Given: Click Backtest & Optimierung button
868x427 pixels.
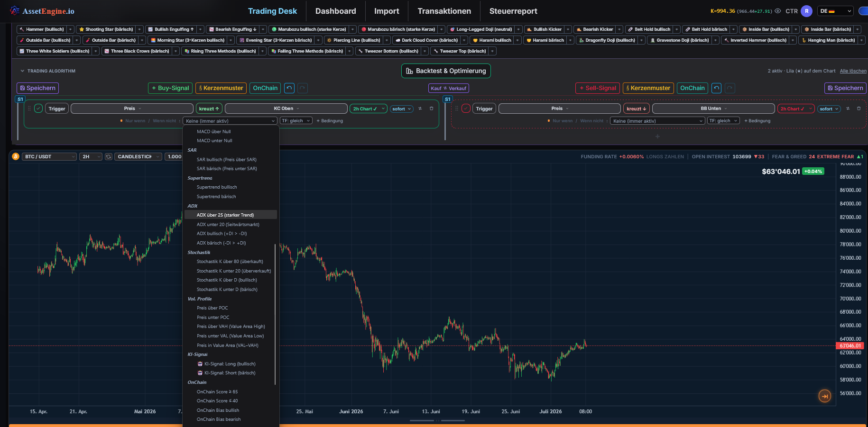Looking at the screenshot, I should 446,71.
